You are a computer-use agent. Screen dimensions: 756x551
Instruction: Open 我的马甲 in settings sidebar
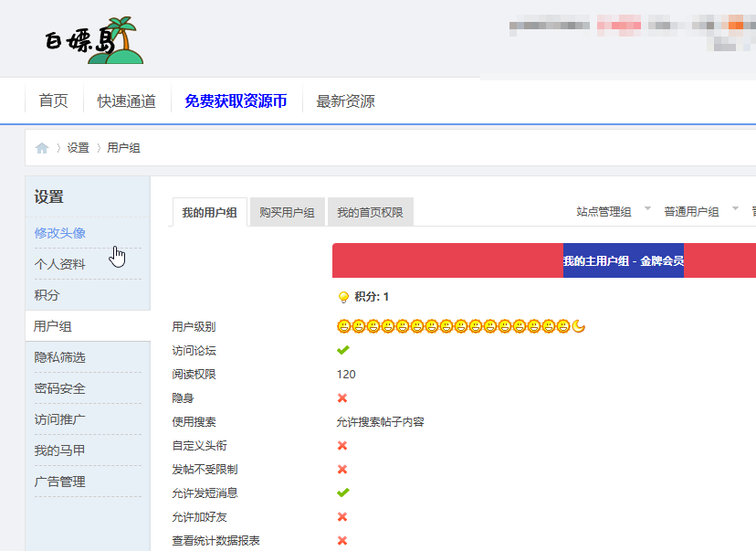click(x=59, y=450)
